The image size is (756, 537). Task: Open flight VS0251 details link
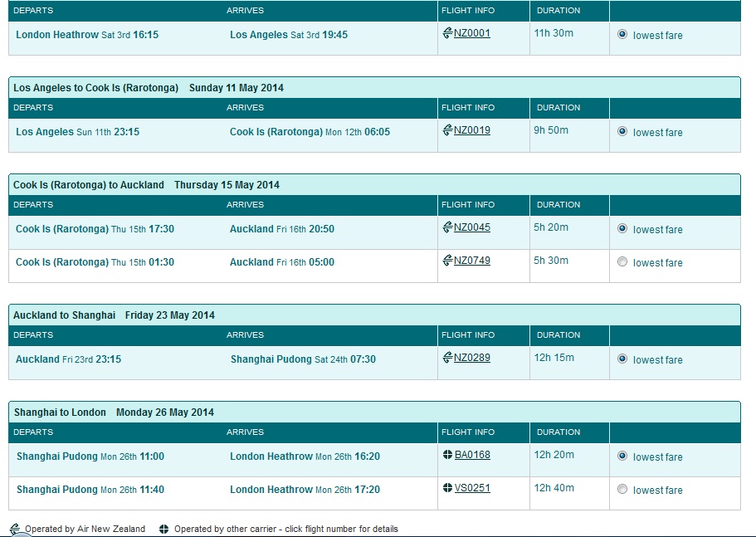(x=472, y=488)
